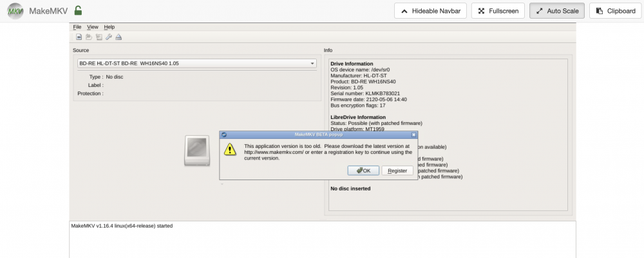Image resolution: width=644 pixels, height=258 pixels.
Task: Click the Open files toolbar icon
Action: [79, 37]
